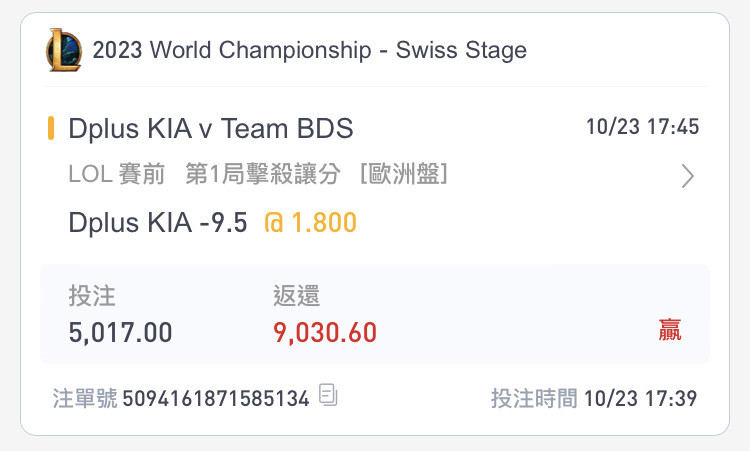Click the stake amount 5,017.00
The image size is (750, 451).
(x=121, y=333)
